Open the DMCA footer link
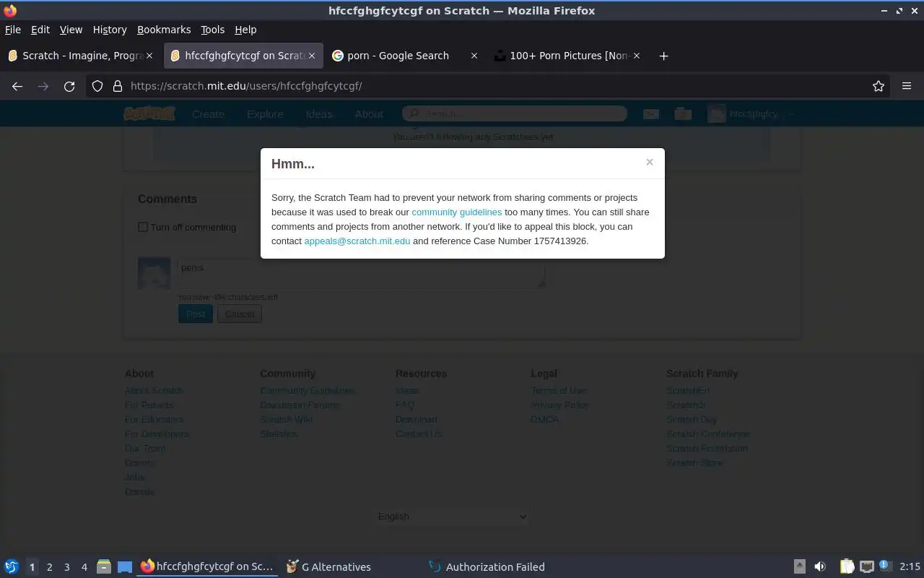Screen dimensions: 924x578 pyautogui.click(x=544, y=419)
